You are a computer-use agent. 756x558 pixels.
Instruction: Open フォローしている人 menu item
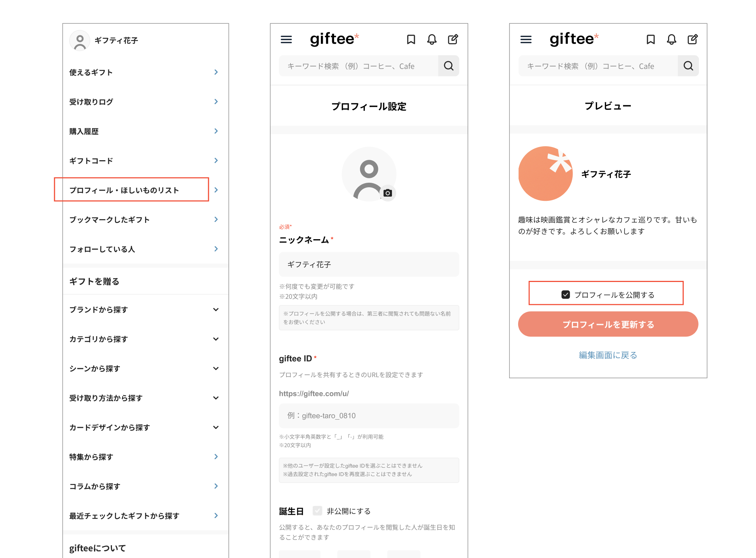145,249
